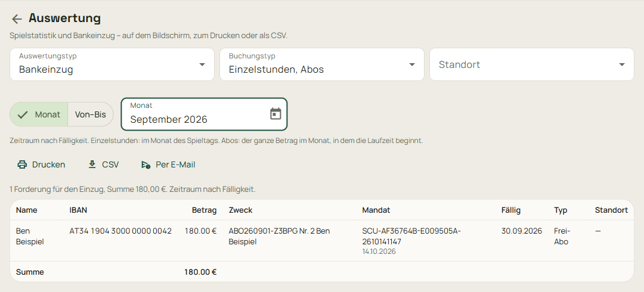The image size is (644, 292).
Task: Send the report Per E-Mail
Action: pyautogui.click(x=168, y=164)
